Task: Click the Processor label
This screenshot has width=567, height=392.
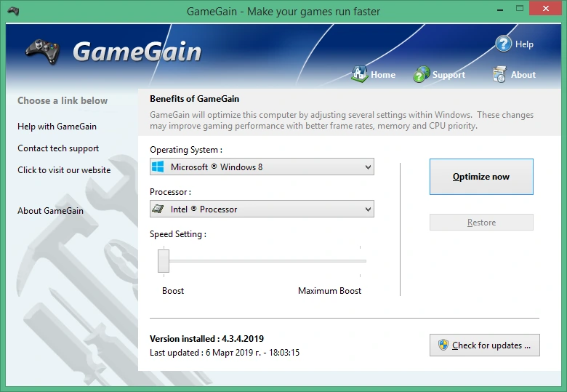Action: tap(170, 192)
